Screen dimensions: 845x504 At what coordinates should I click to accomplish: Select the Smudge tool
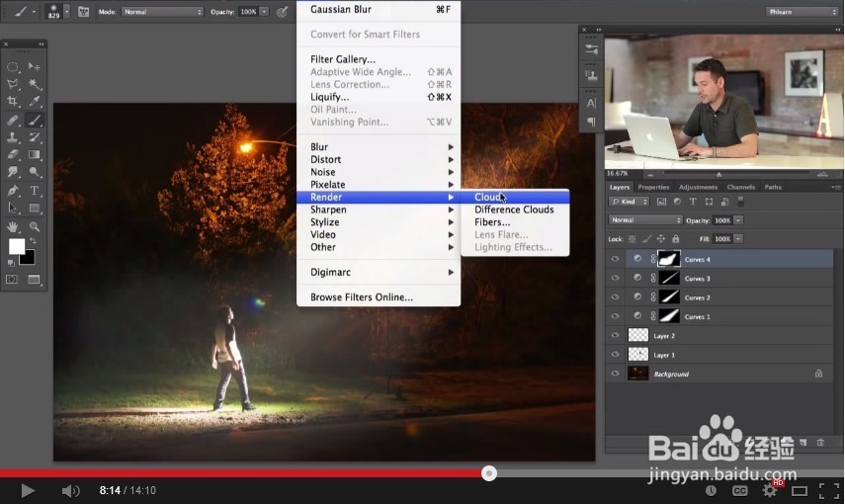[13, 172]
